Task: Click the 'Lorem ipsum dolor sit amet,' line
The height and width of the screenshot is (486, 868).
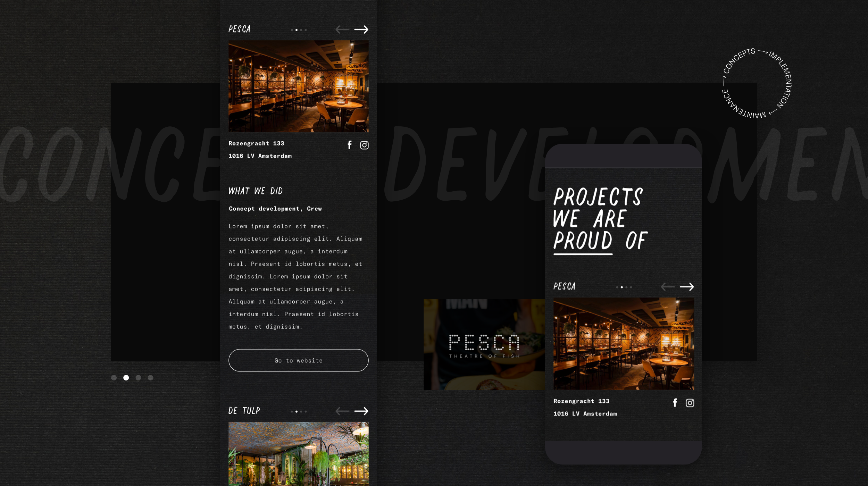Action: tap(278, 226)
